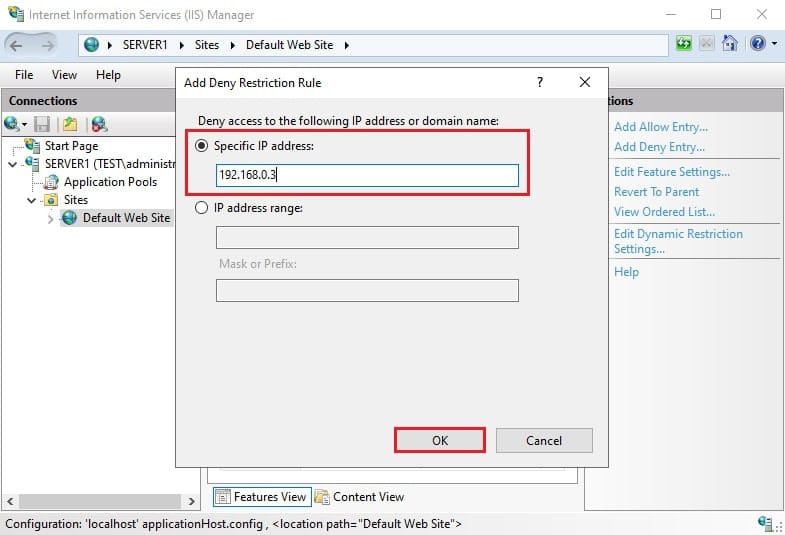Select the IP address range radio button
The width and height of the screenshot is (785, 535).
[201, 207]
